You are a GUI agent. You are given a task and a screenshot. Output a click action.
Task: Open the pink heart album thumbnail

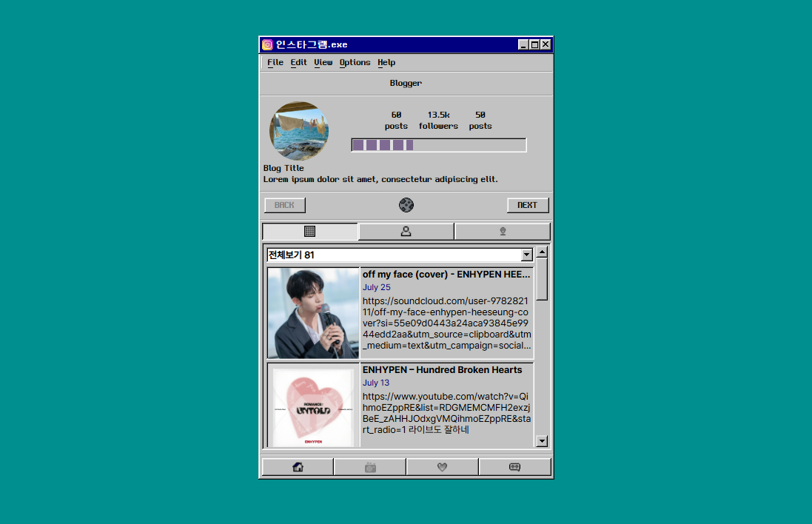[313, 406]
